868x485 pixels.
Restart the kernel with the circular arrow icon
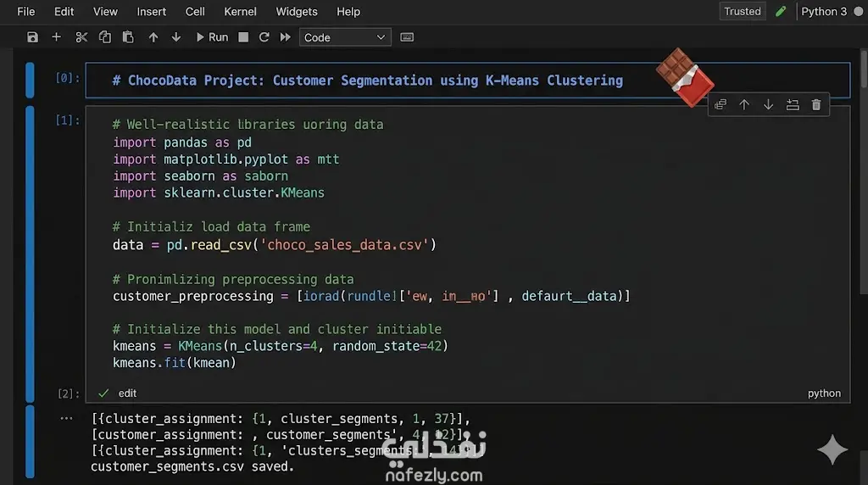coord(264,37)
